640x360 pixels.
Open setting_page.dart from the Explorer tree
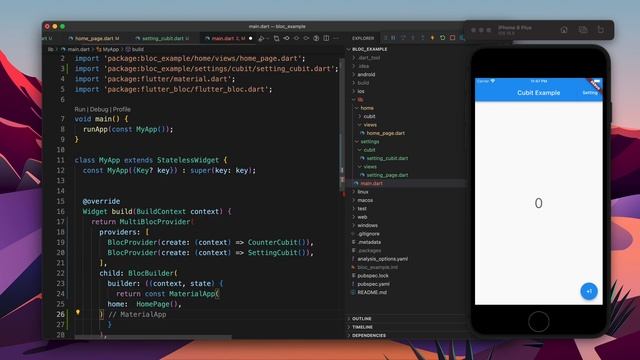[387, 175]
